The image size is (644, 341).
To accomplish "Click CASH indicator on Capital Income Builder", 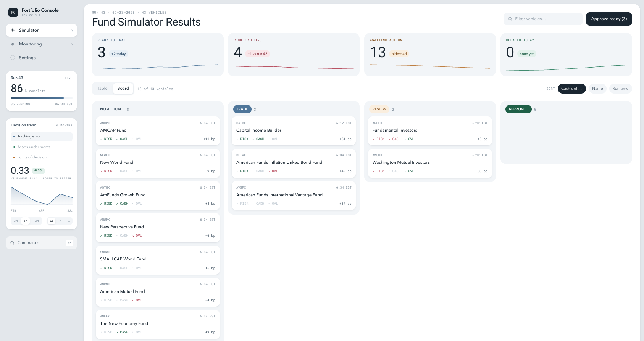I will coord(258,139).
